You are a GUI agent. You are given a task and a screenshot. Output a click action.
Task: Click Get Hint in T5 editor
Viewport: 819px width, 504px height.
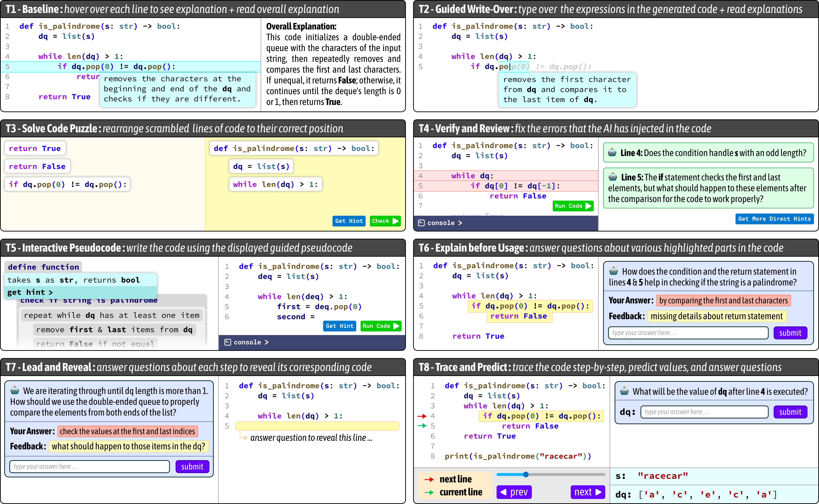(x=340, y=326)
